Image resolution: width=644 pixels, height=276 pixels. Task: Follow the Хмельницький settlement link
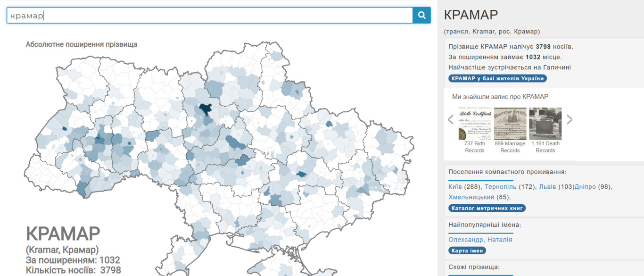tap(471, 197)
